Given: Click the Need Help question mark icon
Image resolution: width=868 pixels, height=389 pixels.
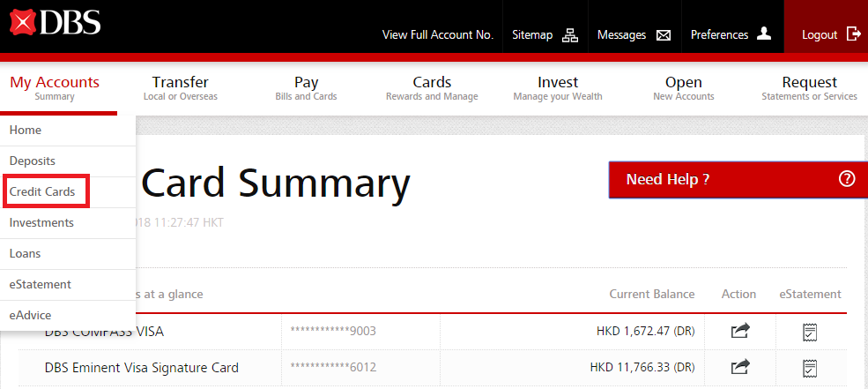Looking at the screenshot, I should tap(847, 179).
